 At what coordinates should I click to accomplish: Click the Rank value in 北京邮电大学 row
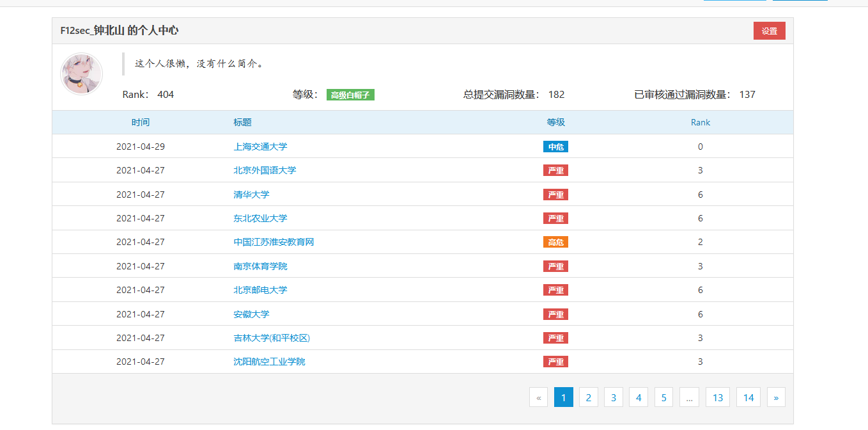[x=701, y=290]
